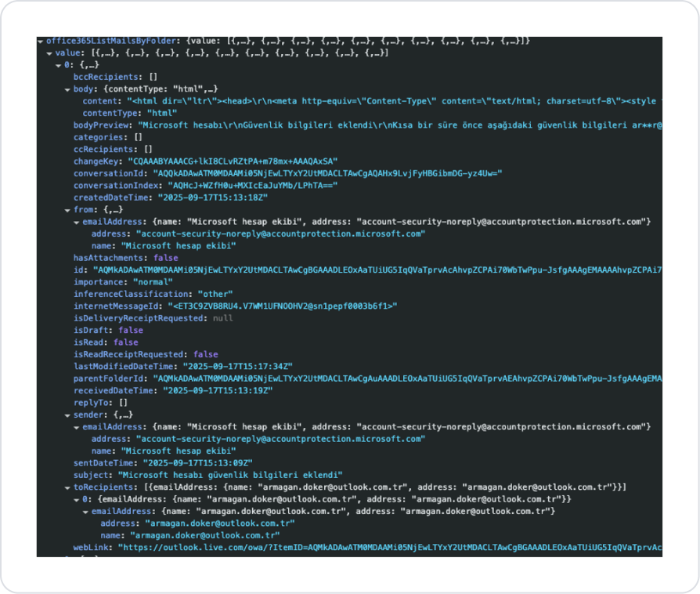Click recipient address "armagan.doker@outlook.com.tr" value
This screenshot has width=700, height=594.
coord(220,523)
